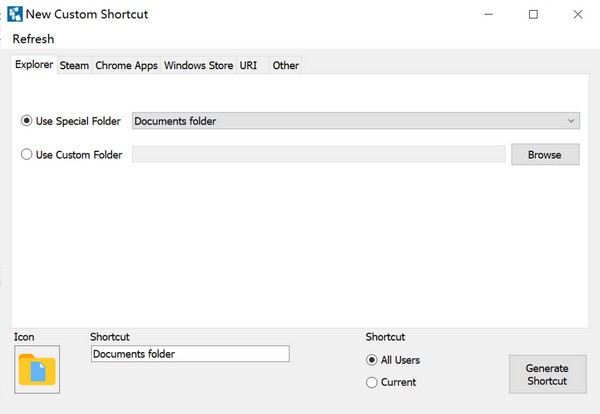Click the custom folder path field

pyautogui.click(x=318, y=155)
